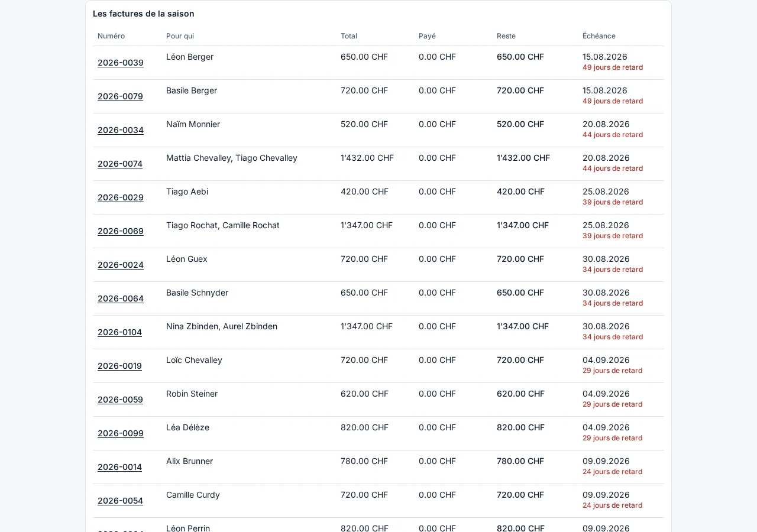Open invoice 2026-0039
Image resolution: width=757 pixels, height=532 pixels.
click(121, 63)
